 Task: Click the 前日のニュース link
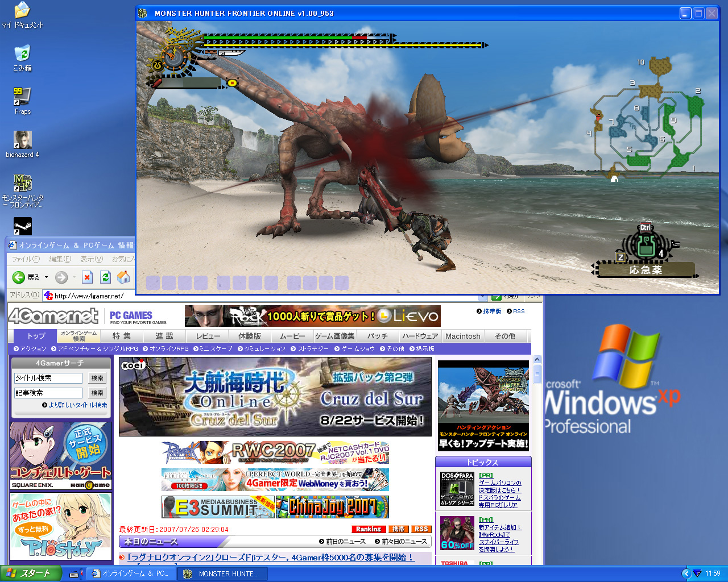coord(342,542)
